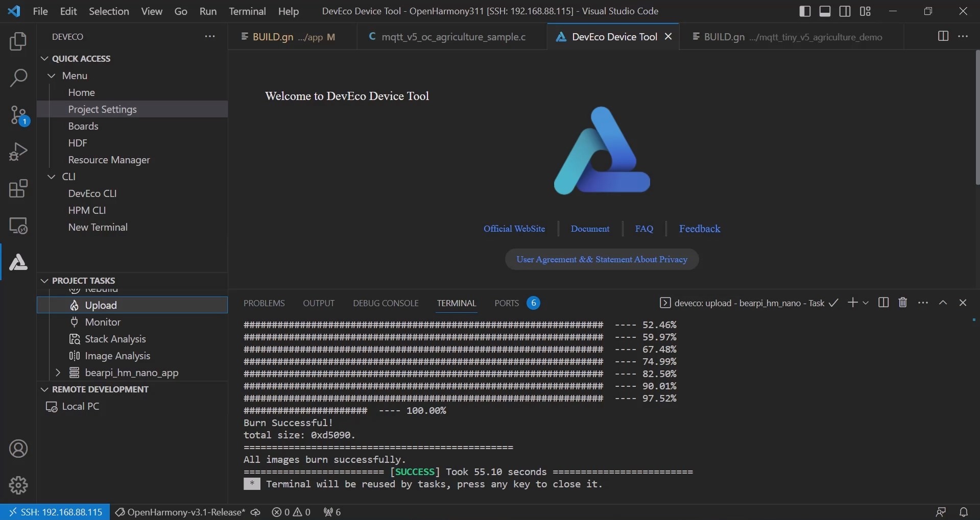Open Project Settings in Quick Access

[132, 109]
